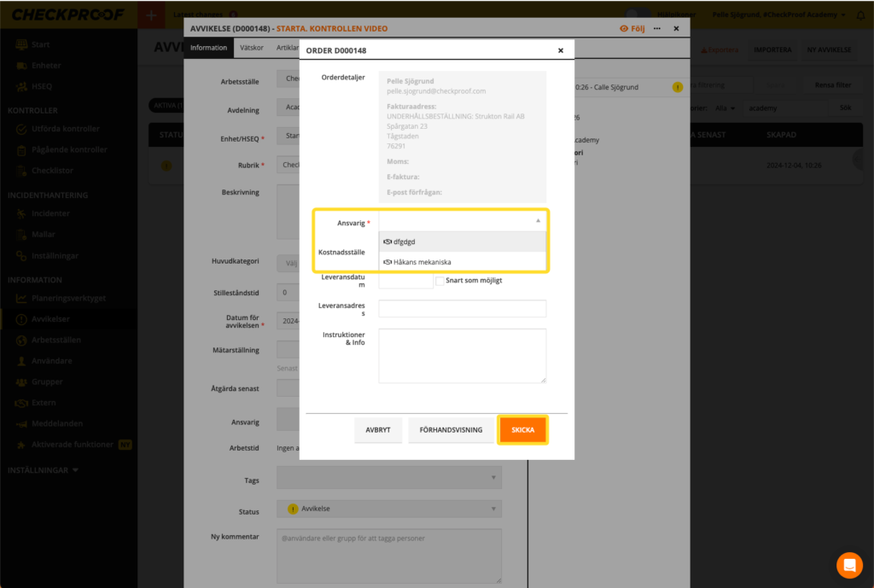The image size is (874, 588).
Task: Collapse the Ansvarig dropdown arrow
Action: pyautogui.click(x=538, y=221)
